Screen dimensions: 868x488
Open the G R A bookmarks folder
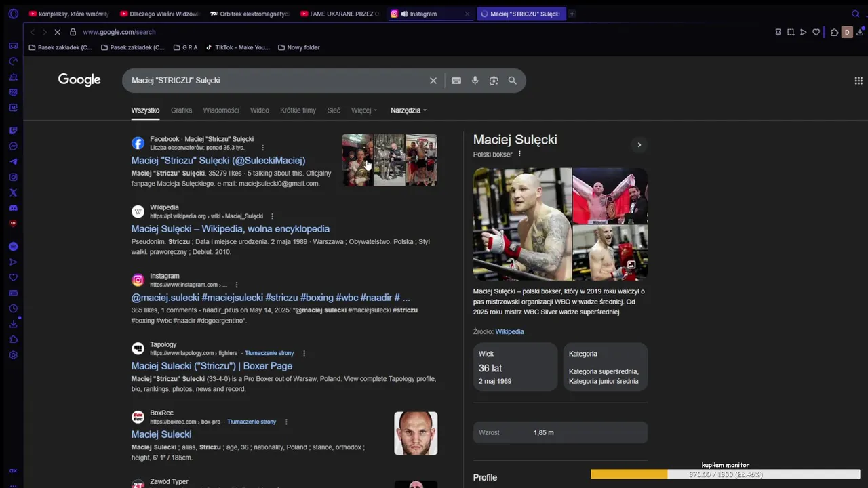(185, 47)
